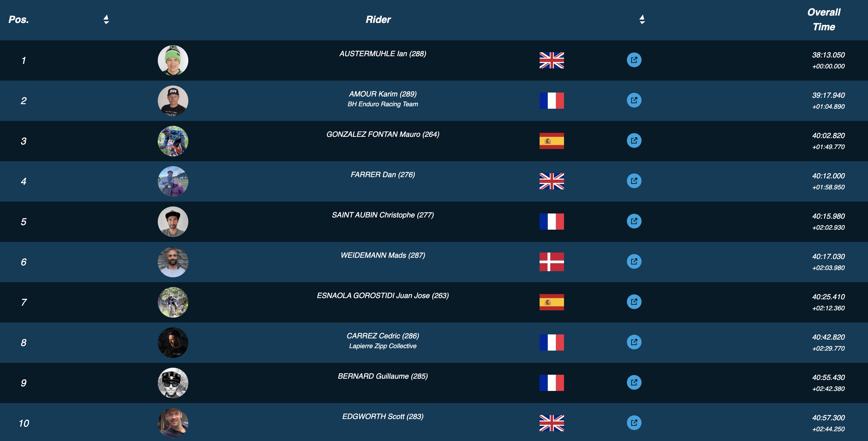Click the Overall Time column header
Screen dimensions: 868x441
coord(823,20)
